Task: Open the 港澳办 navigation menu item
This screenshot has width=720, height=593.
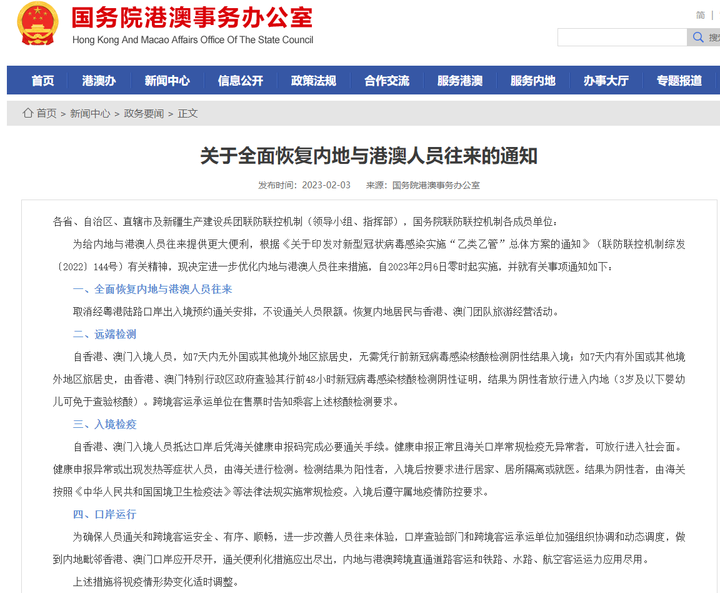Action: [99, 81]
